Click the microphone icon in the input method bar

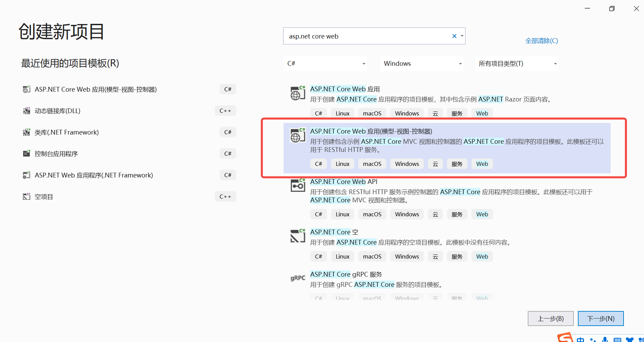605,339
